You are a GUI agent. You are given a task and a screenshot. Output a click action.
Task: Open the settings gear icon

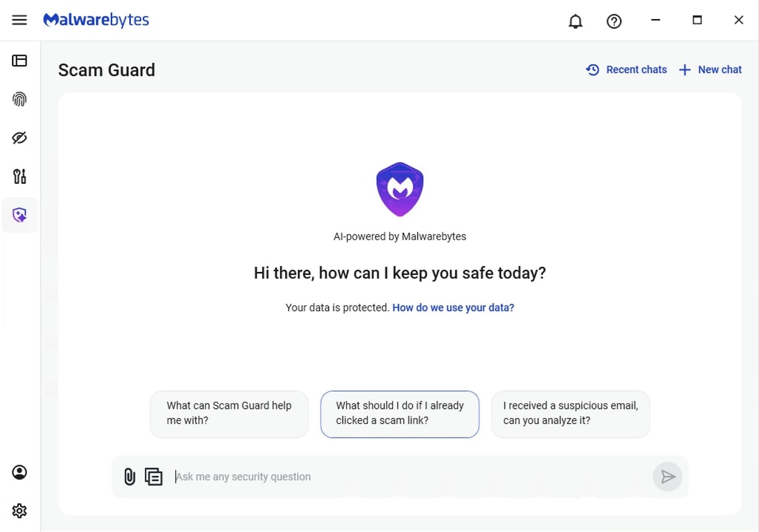click(19, 511)
